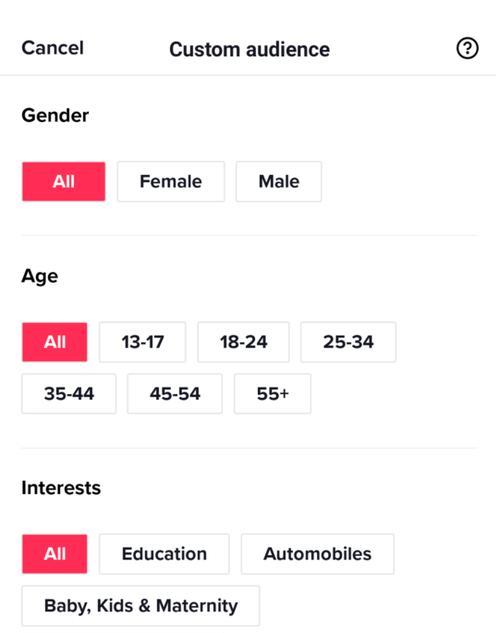The image size is (500, 633).
Task: Click the Interests section heading
Action: point(61,488)
